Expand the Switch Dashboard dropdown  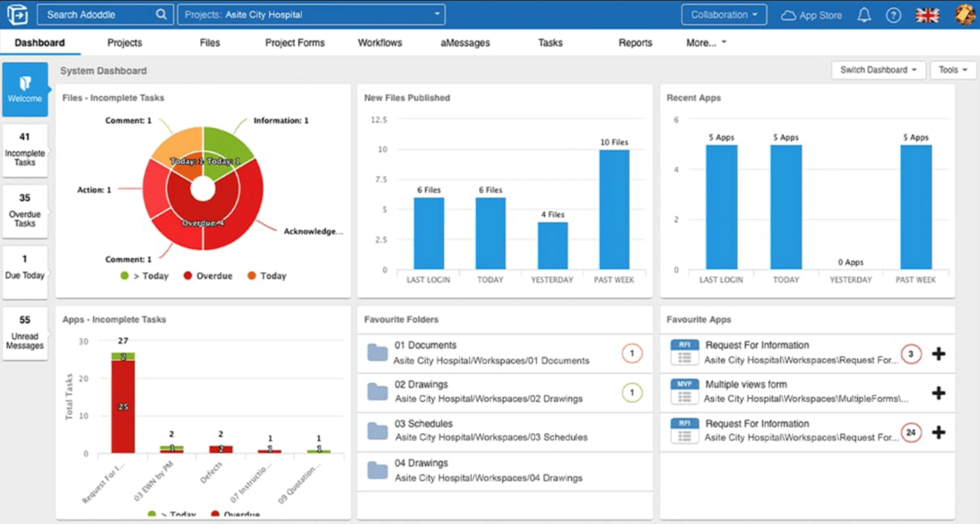pos(879,70)
